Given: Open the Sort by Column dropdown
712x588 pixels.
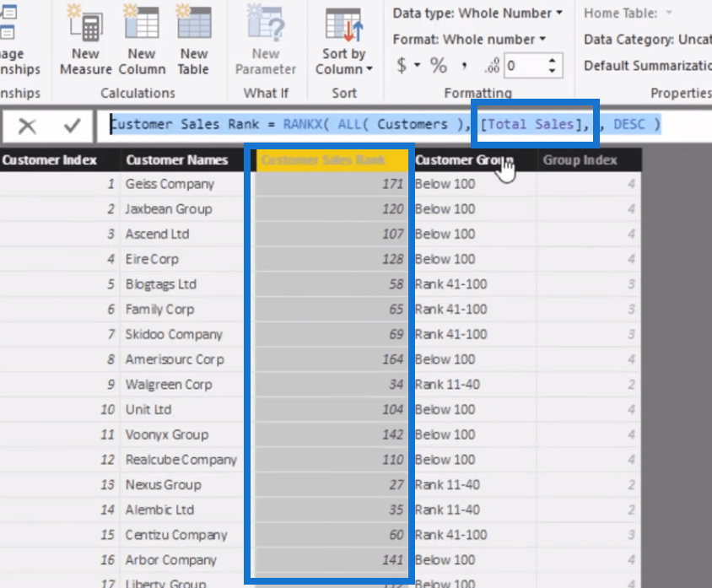Looking at the screenshot, I should click(x=343, y=40).
